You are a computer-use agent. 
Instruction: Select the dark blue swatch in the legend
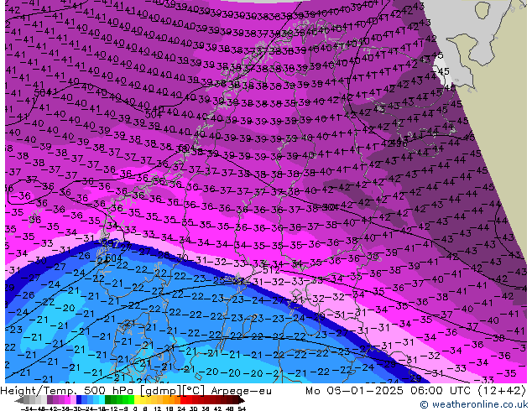[79, 399]
